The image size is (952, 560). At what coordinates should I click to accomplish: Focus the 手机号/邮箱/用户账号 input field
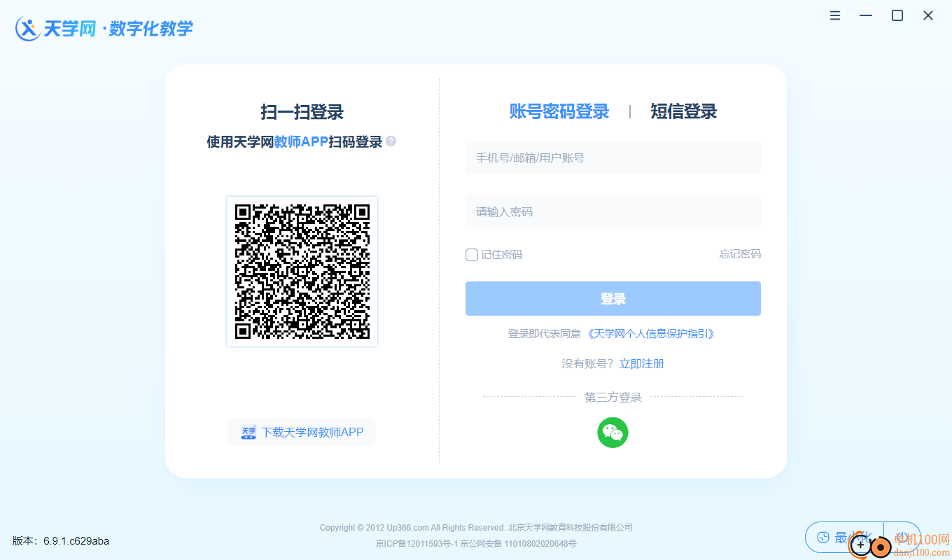(612, 158)
